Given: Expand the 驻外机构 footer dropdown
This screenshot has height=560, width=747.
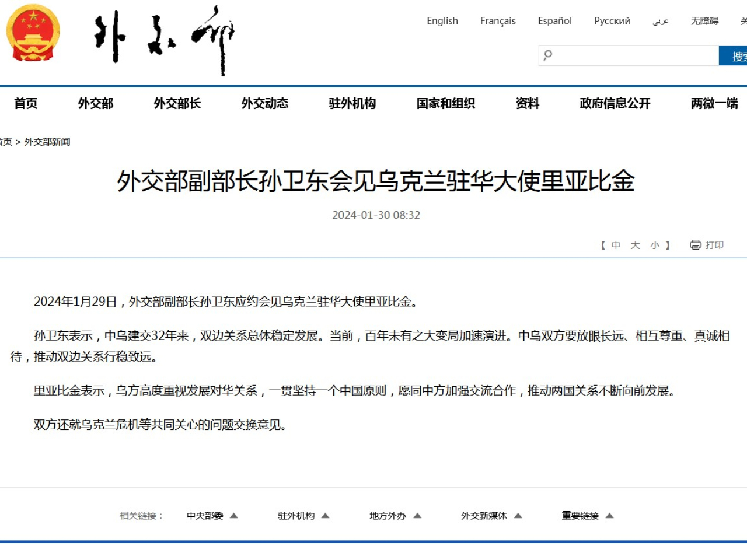Looking at the screenshot, I should click(303, 516).
